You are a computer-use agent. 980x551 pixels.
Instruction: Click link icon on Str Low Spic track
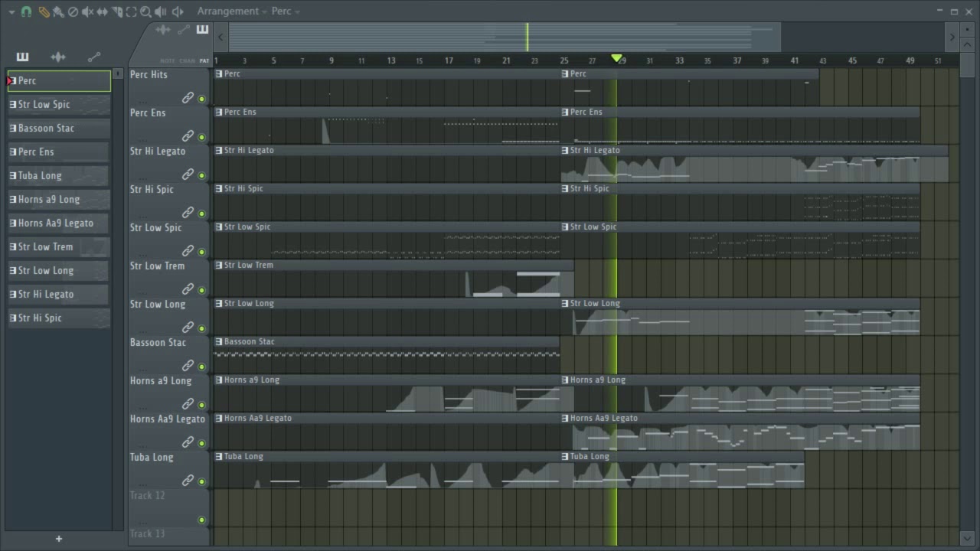(x=188, y=251)
